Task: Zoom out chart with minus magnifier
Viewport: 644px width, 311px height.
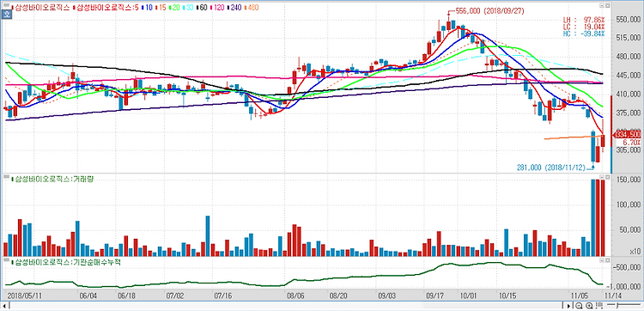Action: [x=579, y=305]
